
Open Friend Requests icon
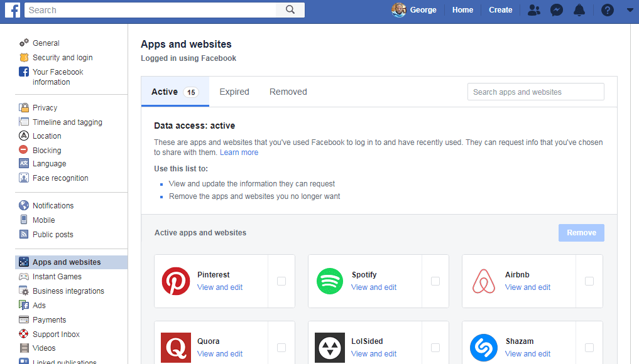pyautogui.click(x=534, y=10)
